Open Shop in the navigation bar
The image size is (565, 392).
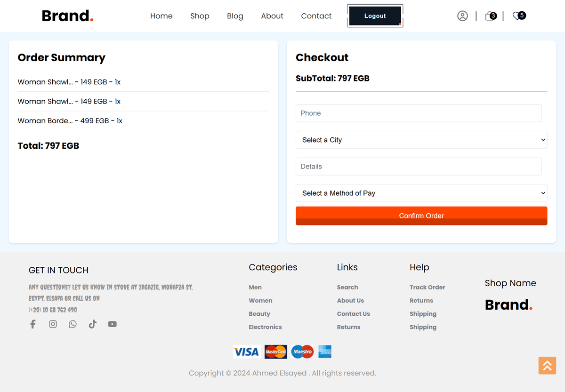[200, 16]
